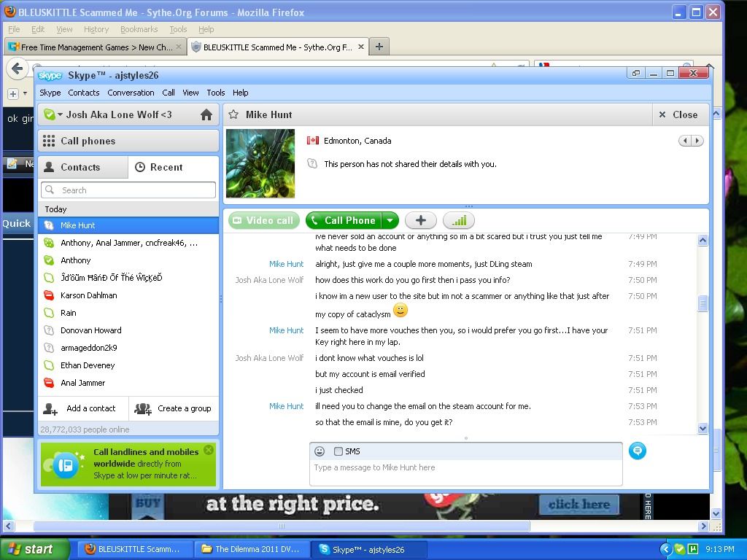Click the add people plus button

(x=421, y=220)
